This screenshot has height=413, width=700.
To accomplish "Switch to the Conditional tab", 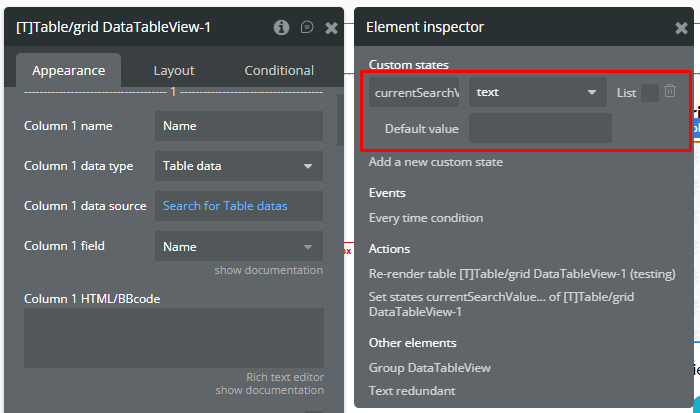I will [x=279, y=70].
